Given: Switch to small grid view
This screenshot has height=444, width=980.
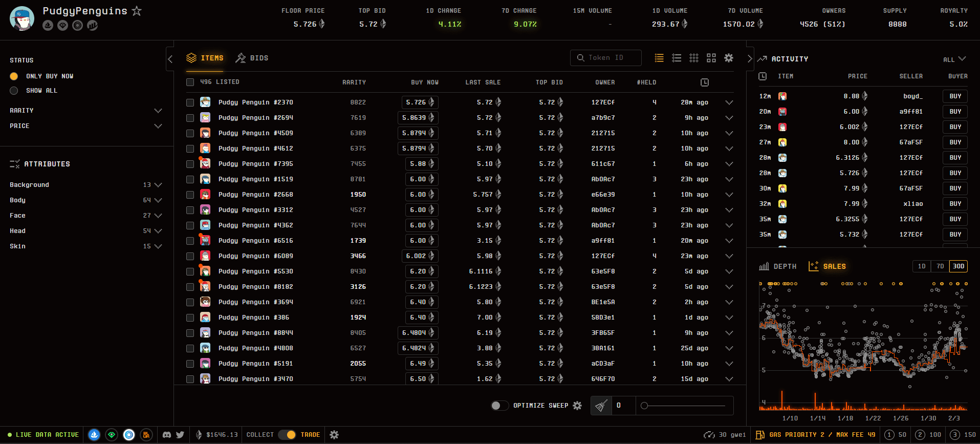Looking at the screenshot, I should tap(694, 58).
